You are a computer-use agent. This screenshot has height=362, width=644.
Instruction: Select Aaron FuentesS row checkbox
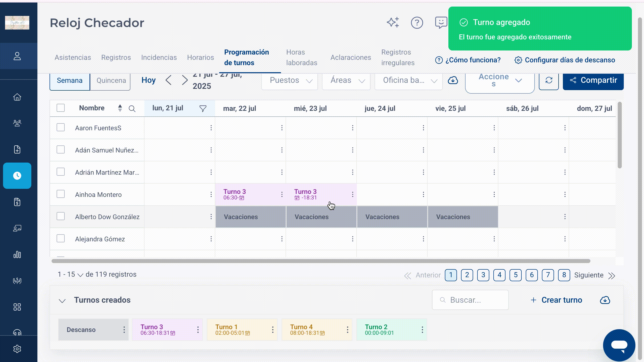(x=61, y=127)
